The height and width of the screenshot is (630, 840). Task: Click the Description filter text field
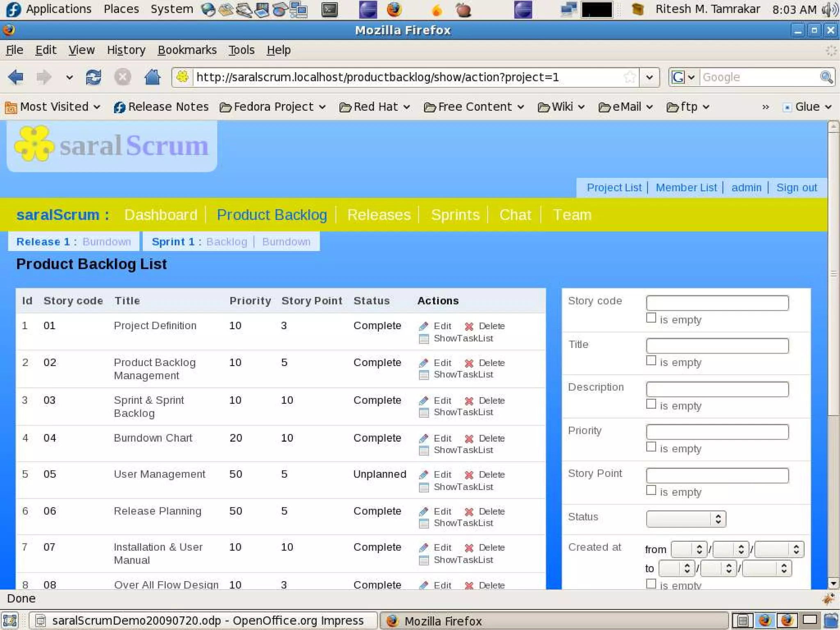coord(717,389)
